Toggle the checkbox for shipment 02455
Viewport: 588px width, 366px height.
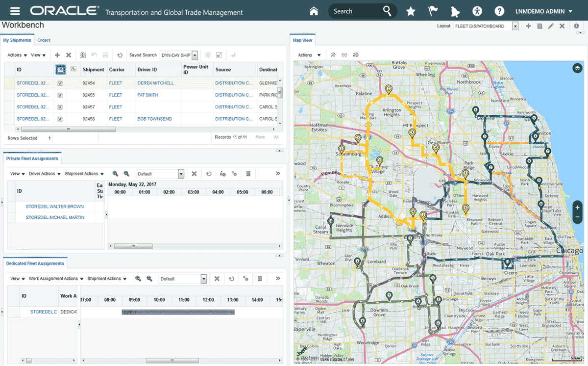(x=60, y=95)
